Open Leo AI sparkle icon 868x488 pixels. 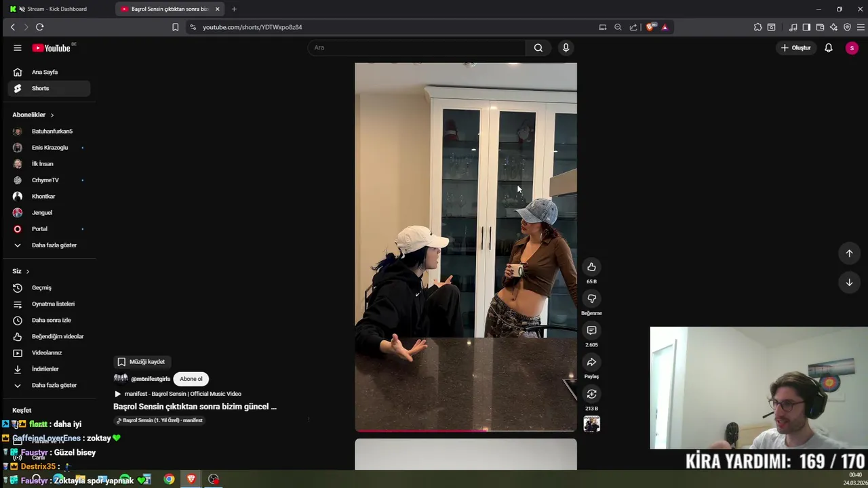(x=833, y=27)
